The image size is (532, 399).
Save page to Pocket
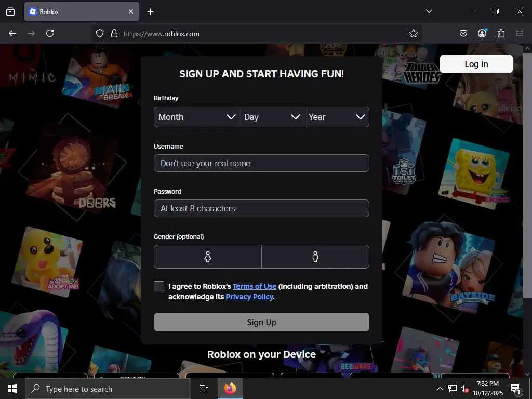tap(463, 33)
